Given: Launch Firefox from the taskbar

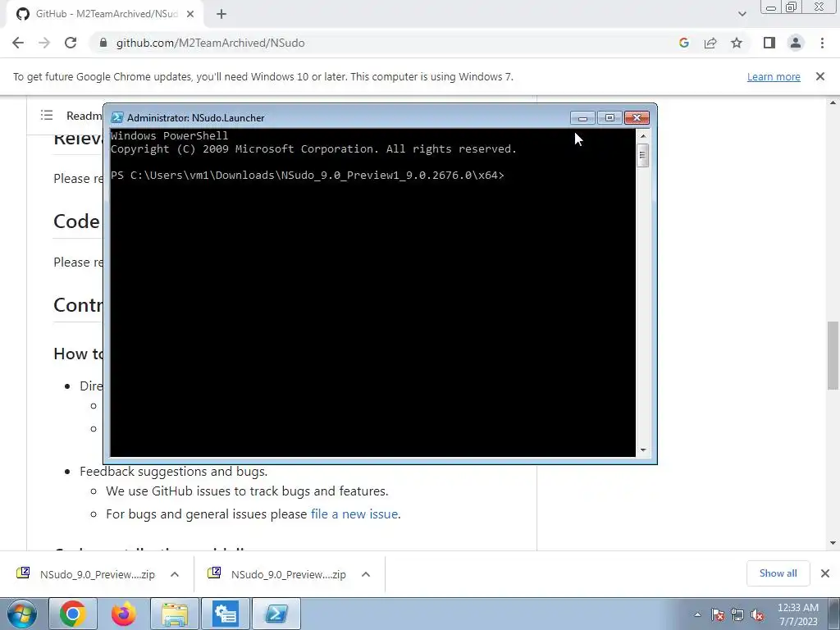Looking at the screenshot, I should point(123,614).
